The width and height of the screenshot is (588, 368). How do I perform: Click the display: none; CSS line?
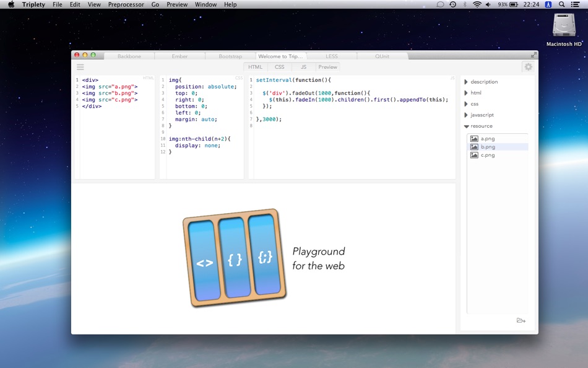tap(197, 146)
